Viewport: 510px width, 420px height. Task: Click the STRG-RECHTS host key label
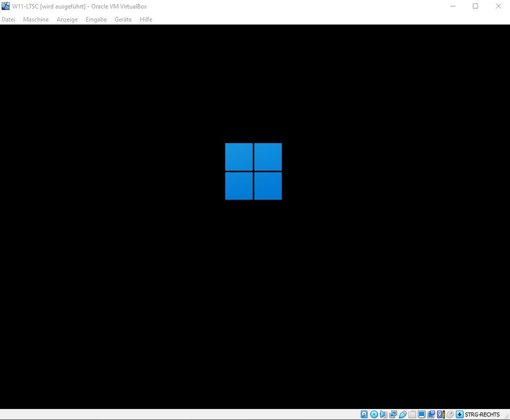pos(482,414)
